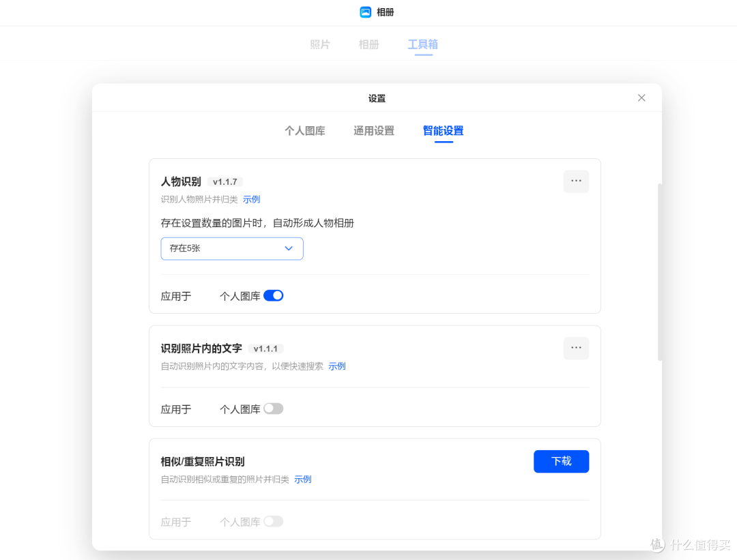Open 示例 link for 识别照片内的文字
This screenshot has height=560, width=737.
337,366
